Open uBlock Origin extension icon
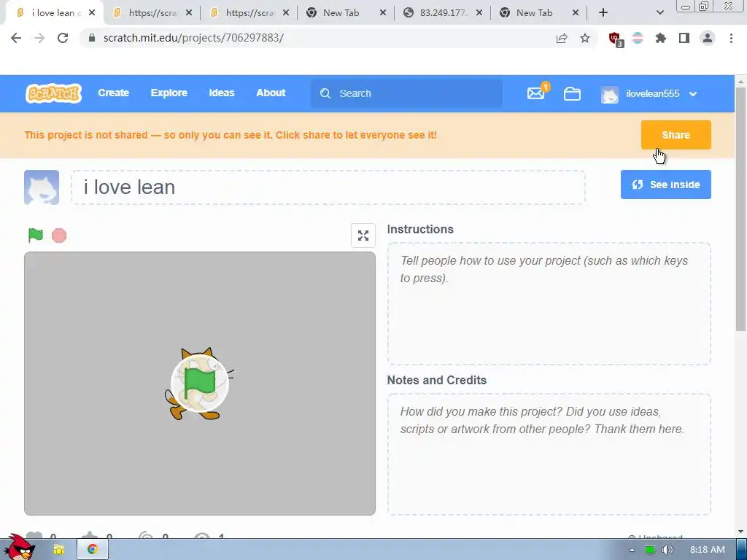 (x=616, y=39)
